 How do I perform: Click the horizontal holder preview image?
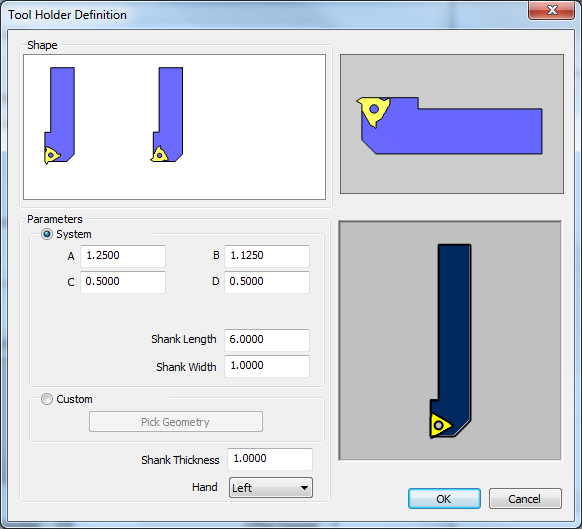coord(452,124)
